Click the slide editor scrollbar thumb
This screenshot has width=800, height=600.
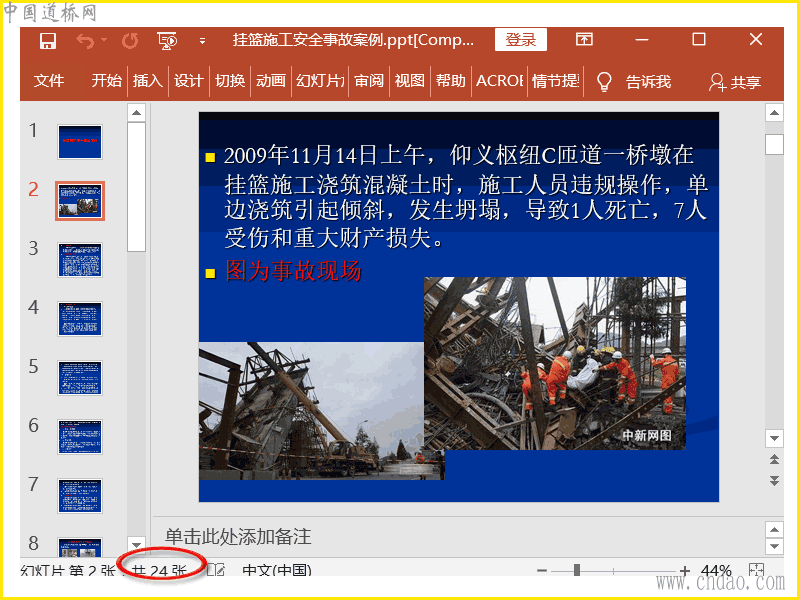pos(774,144)
